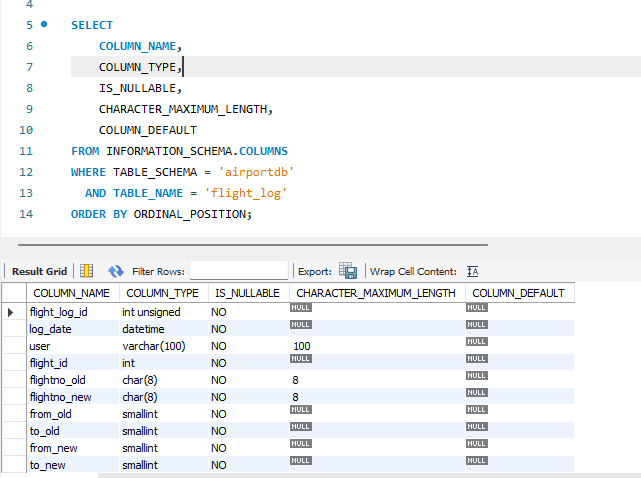The height and width of the screenshot is (478, 641).
Task: Click into the Filter Rows input field
Action: [238, 271]
